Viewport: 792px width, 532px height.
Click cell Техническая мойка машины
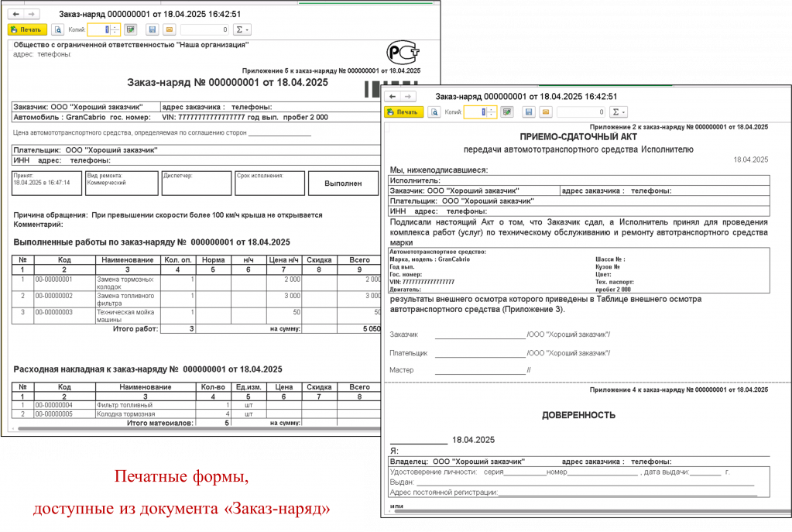click(128, 316)
